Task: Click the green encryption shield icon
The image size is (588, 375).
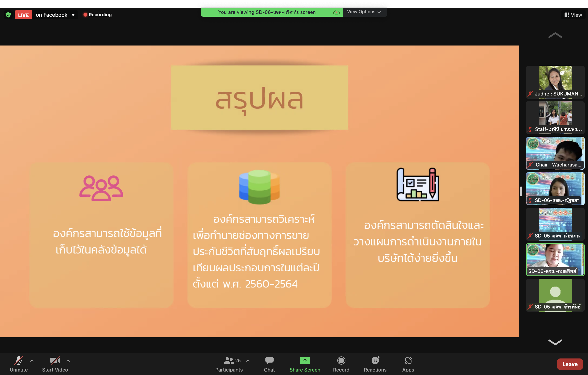Action: tap(8, 15)
